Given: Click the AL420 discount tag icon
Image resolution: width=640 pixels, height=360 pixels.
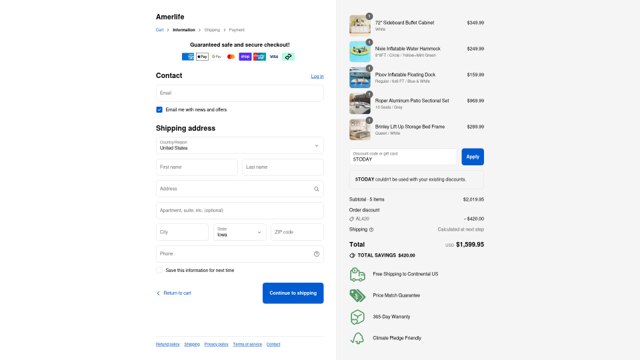Looking at the screenshot, I should pyautogui.click(x=351, y=219).
